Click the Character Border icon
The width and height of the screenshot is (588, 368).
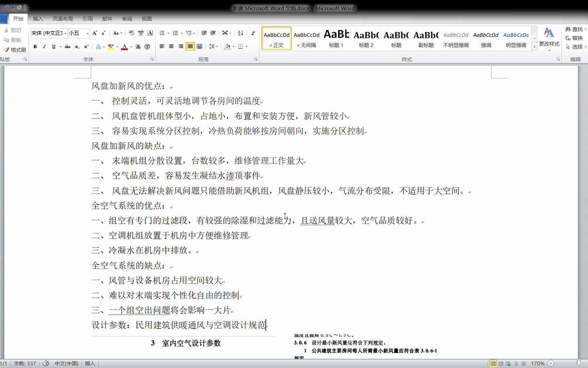(150, 33)
